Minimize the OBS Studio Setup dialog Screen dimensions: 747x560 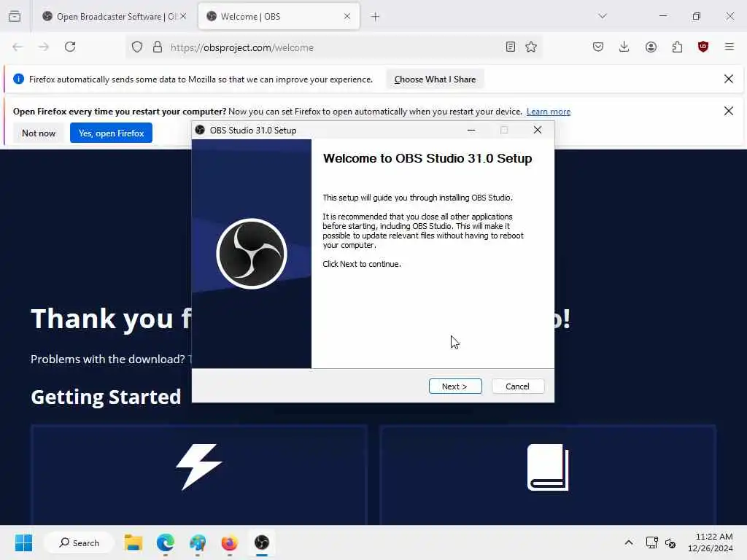coord(471,130)
